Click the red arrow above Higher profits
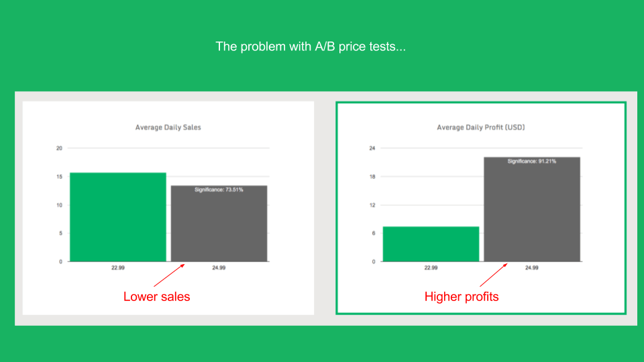 tap(494, 275)
